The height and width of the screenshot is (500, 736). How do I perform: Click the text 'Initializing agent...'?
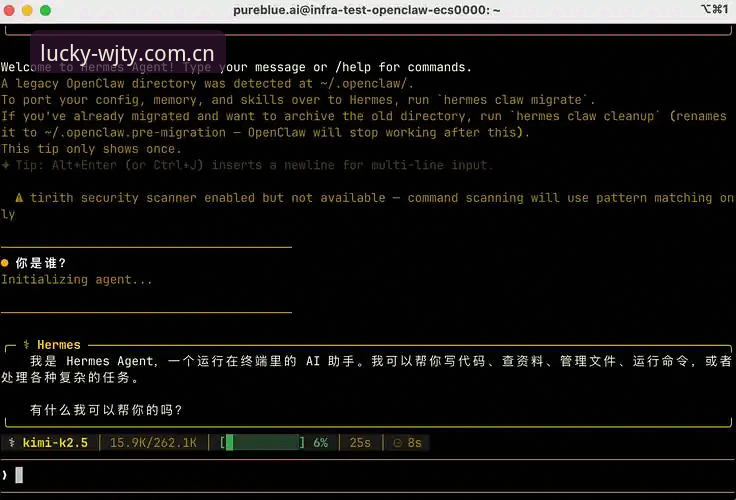pyautogui.click(x=77, y=280)
